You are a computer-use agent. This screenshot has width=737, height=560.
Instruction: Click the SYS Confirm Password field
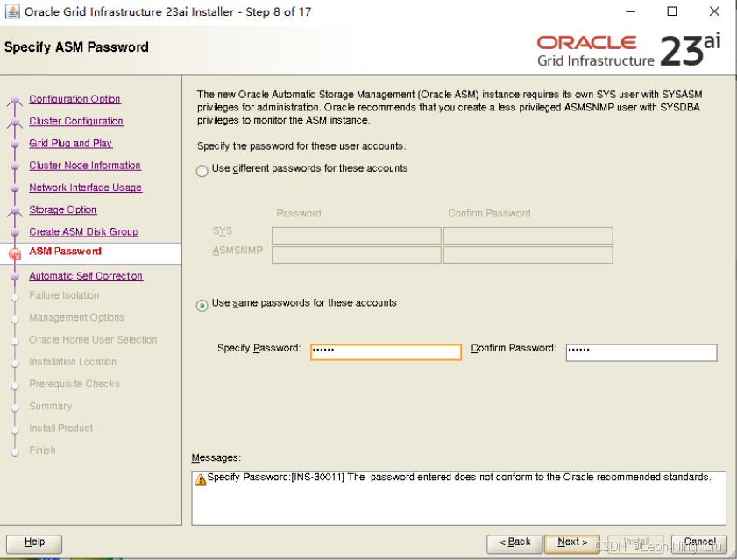point(528,236)
